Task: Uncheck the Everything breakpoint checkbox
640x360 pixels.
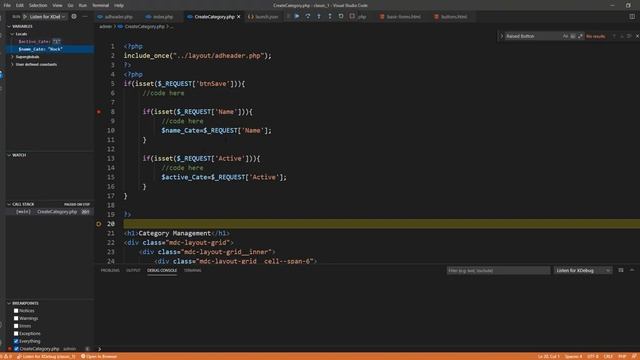Action: click(x=16, y=341)
